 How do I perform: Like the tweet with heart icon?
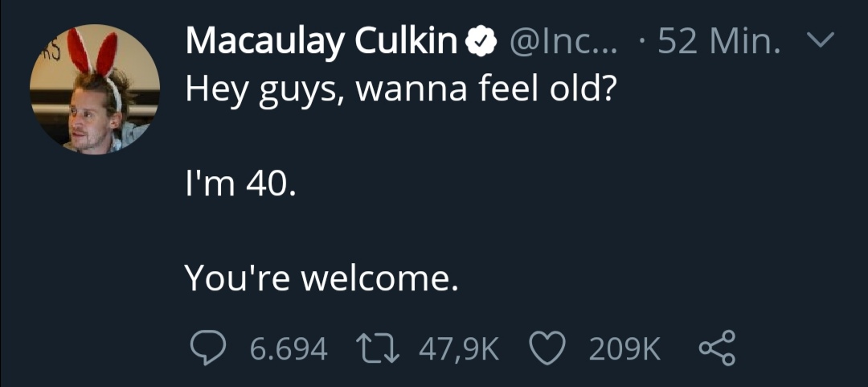point(547,348)
